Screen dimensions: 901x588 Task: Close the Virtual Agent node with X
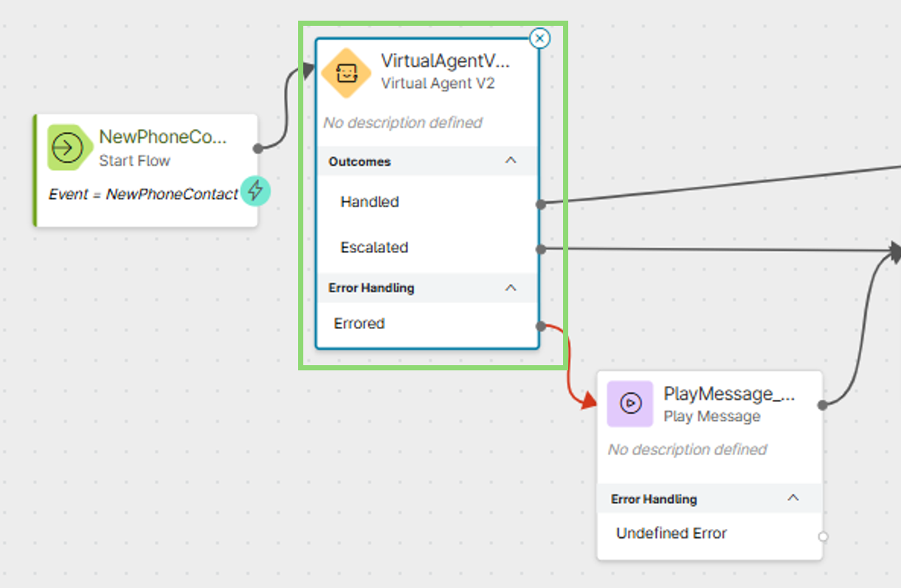(x=540, y=38)
